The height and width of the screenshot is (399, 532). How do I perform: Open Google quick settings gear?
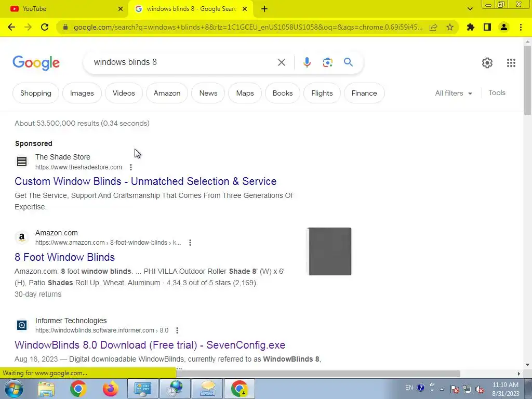487,63
